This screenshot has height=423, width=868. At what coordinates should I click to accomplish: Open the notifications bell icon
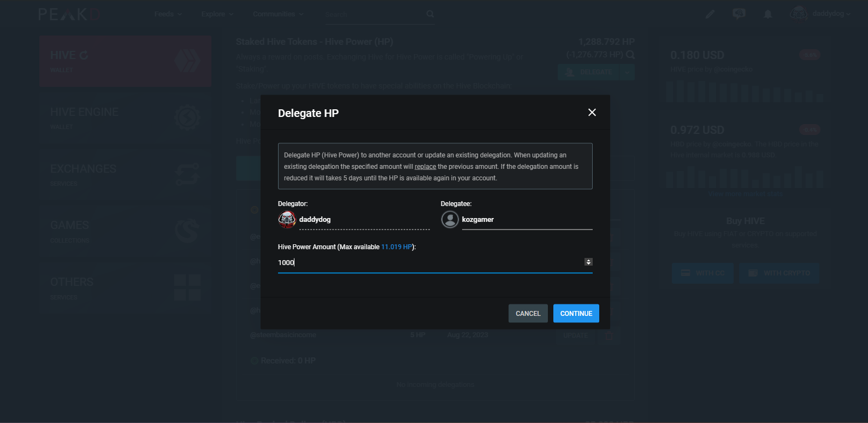(767, 14)
